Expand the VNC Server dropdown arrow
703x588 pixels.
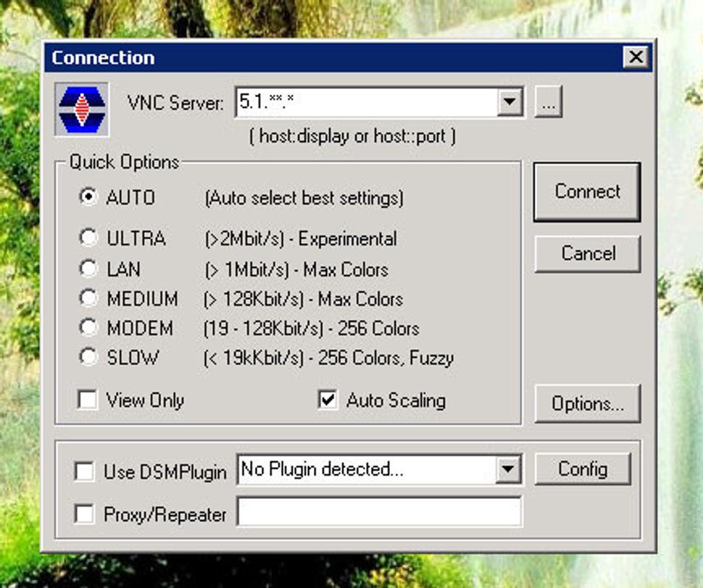pos(509,102)
